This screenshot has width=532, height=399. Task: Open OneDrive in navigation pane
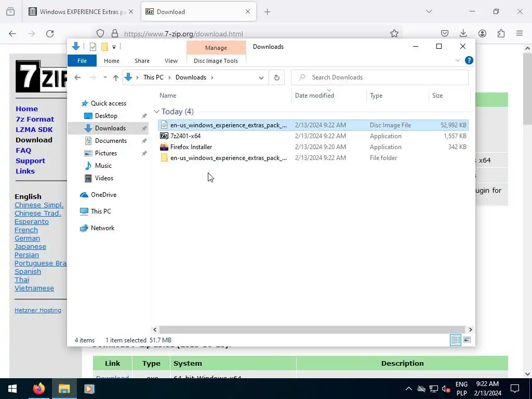103,195
